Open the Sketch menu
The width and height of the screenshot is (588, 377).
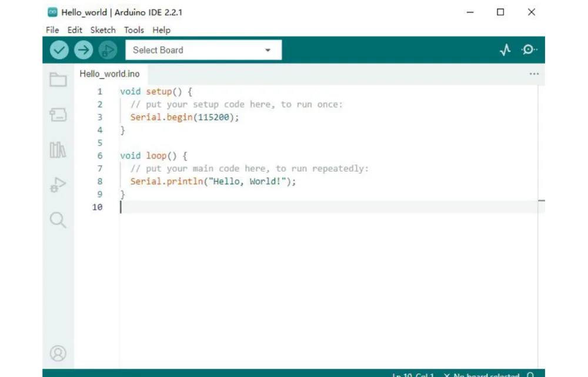103,30
